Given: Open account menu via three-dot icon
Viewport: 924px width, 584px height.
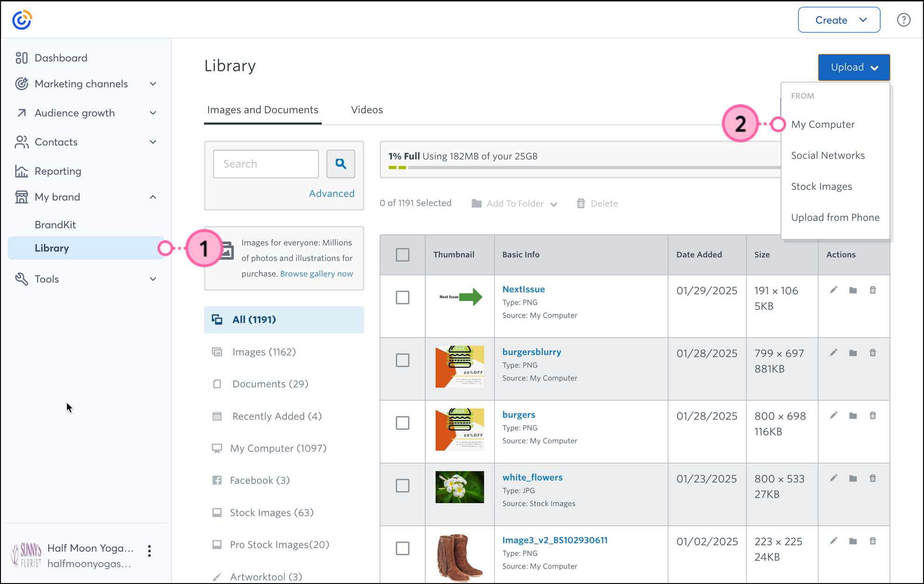Looking at the screenshot, I should pyautogui.click(x=149, y=551).
